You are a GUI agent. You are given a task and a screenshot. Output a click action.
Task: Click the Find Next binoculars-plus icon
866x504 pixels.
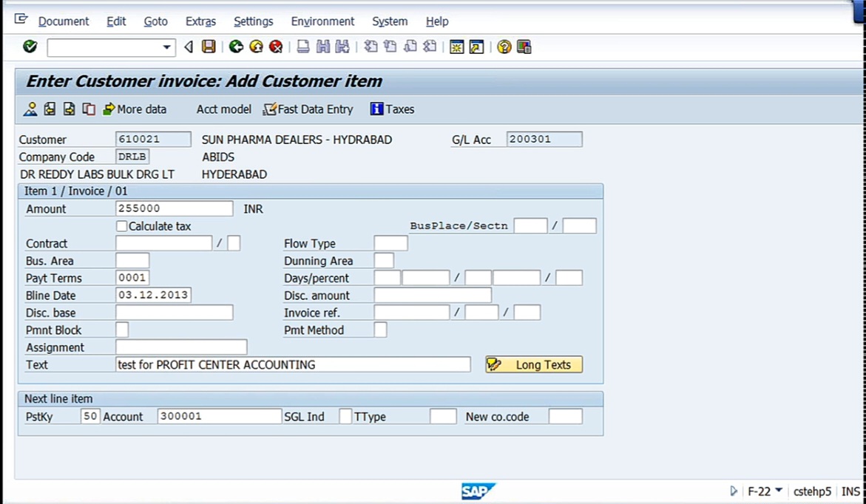click(x=342, y=47)
